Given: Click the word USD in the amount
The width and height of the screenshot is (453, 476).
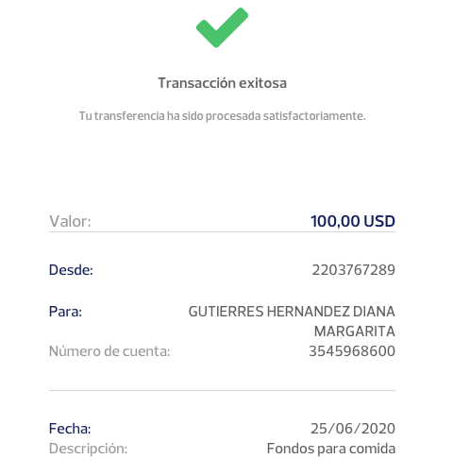Looking at the screenshot, I should click(379, 221).
